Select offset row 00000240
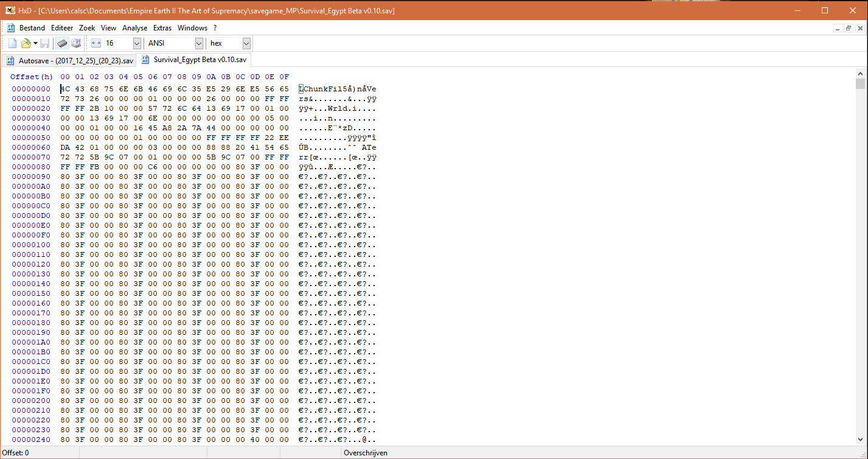Viewport: 868px width, 459px height. click(31, 440)
